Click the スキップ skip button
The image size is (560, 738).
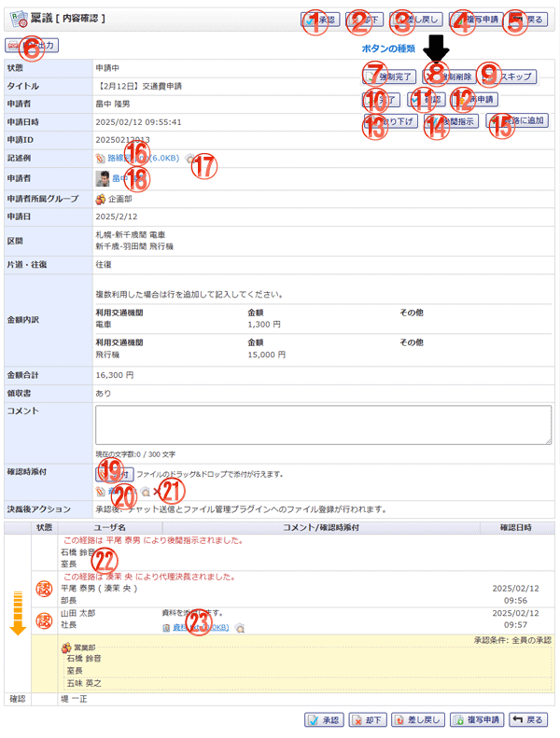click(x=510, y=77)
